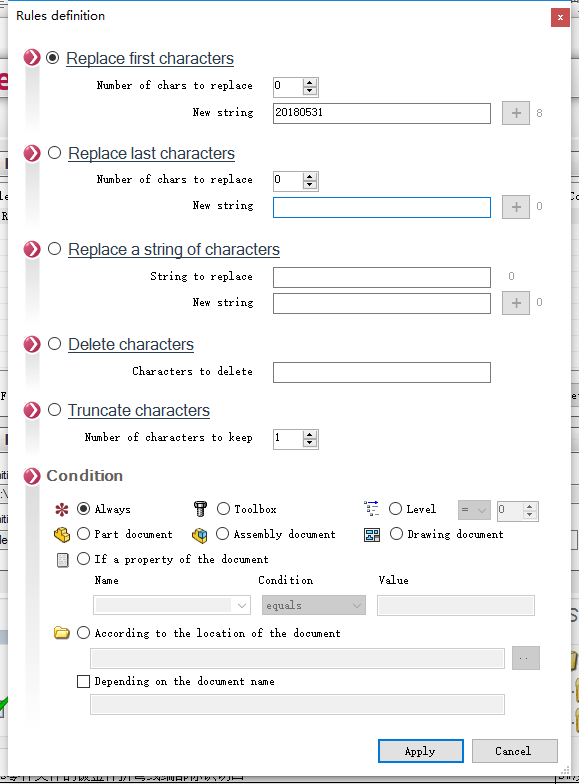Click the red arrow icon beside Delete characters
Image resolution: width=579 pixels, height=784 pixels.
click(32, 344)
